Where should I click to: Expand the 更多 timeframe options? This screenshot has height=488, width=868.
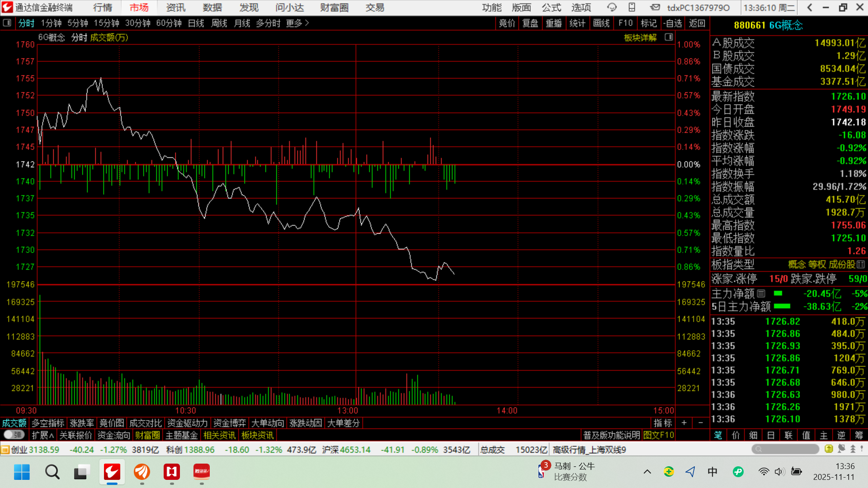tap(297, 23)
